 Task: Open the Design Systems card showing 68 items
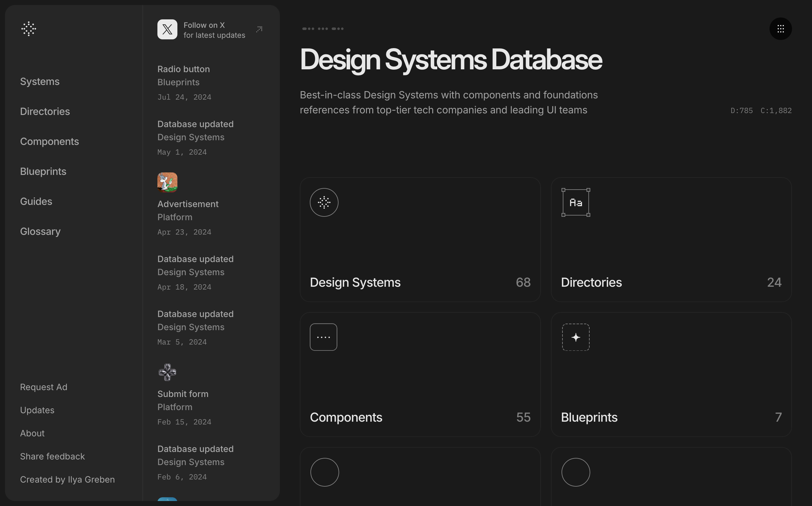[420, 239]
